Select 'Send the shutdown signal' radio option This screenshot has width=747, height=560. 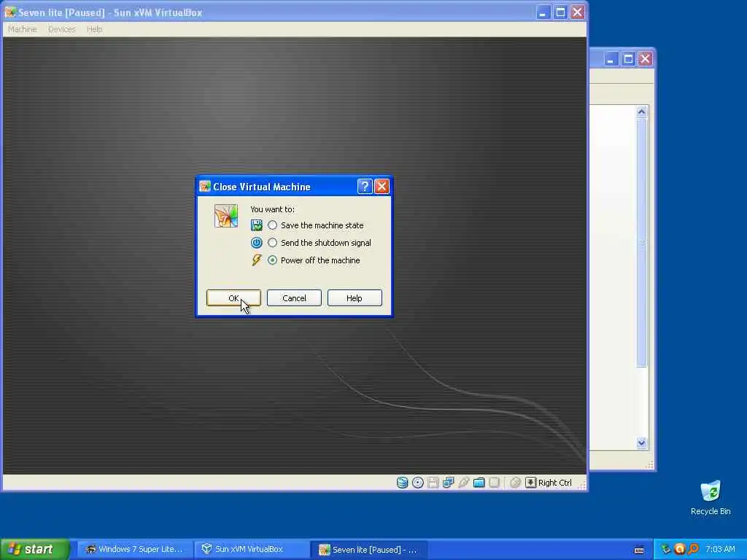[272, 243]
